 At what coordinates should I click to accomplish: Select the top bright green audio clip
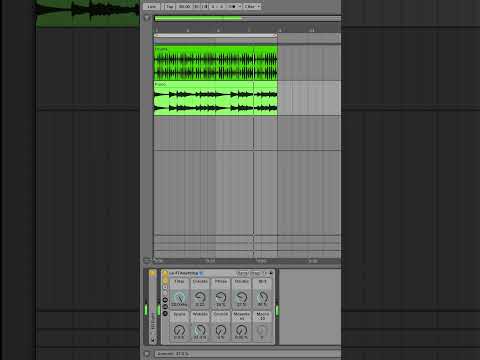click(x=215, y=63)
